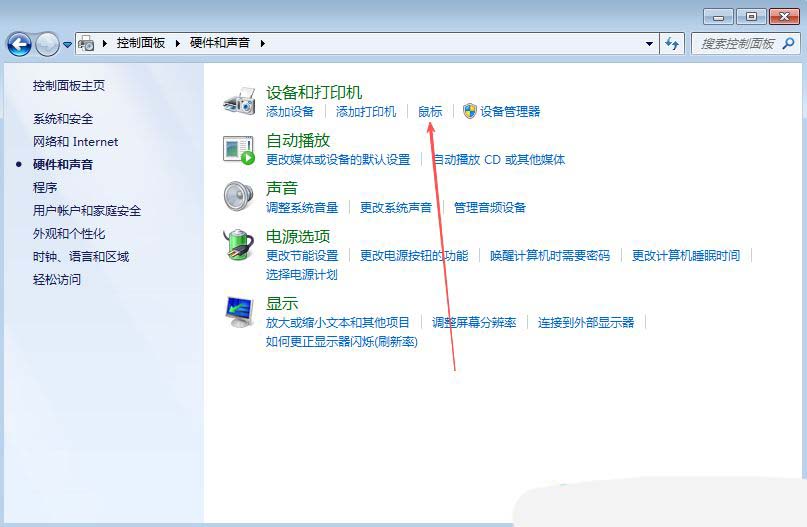Click the Control Panel icon in address bar

(86, 43)
